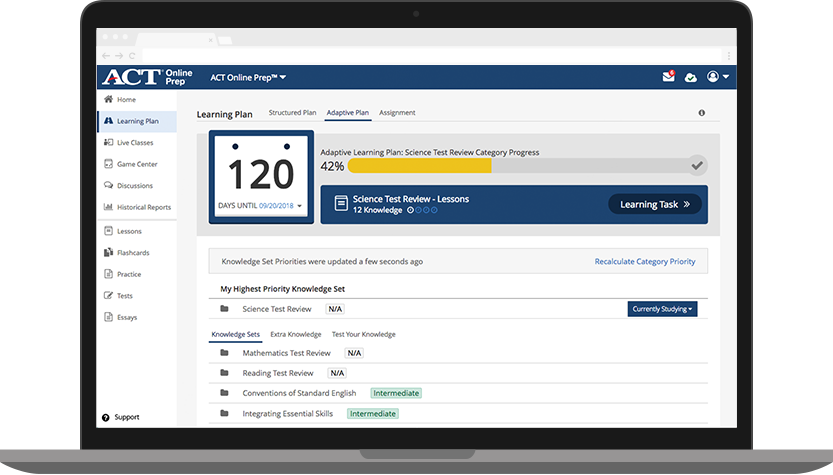
Task: Click the progress bar checkmark icon
Action: [x=697, y=165]
